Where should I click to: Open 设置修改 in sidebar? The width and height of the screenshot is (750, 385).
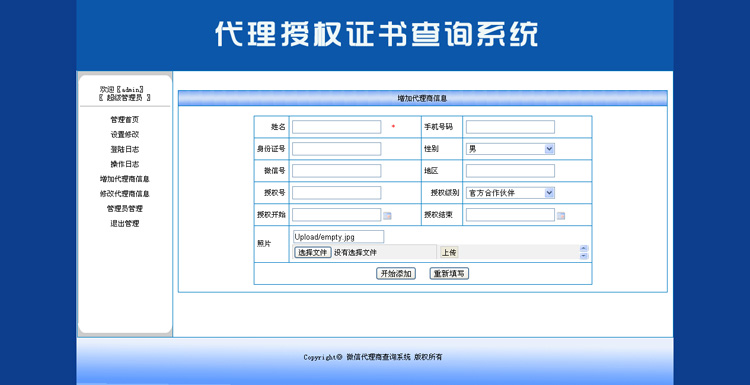pyautogui.click(x=124, y=134)
